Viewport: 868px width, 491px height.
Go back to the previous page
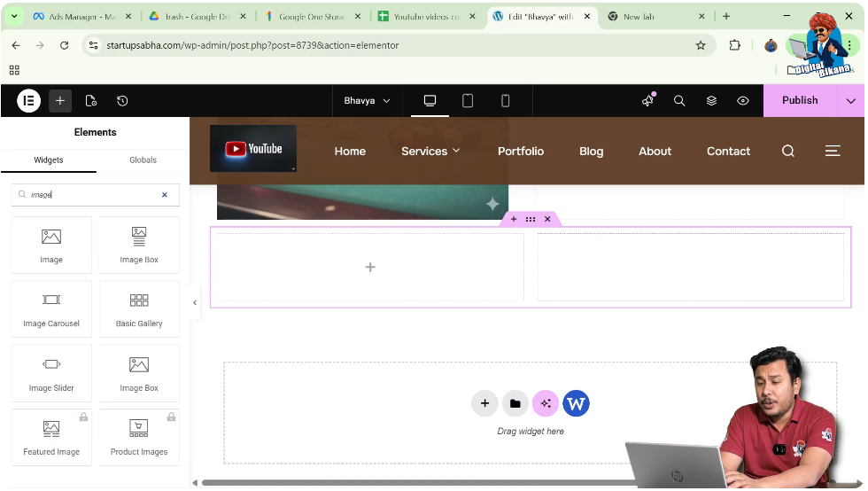point(16,45)
